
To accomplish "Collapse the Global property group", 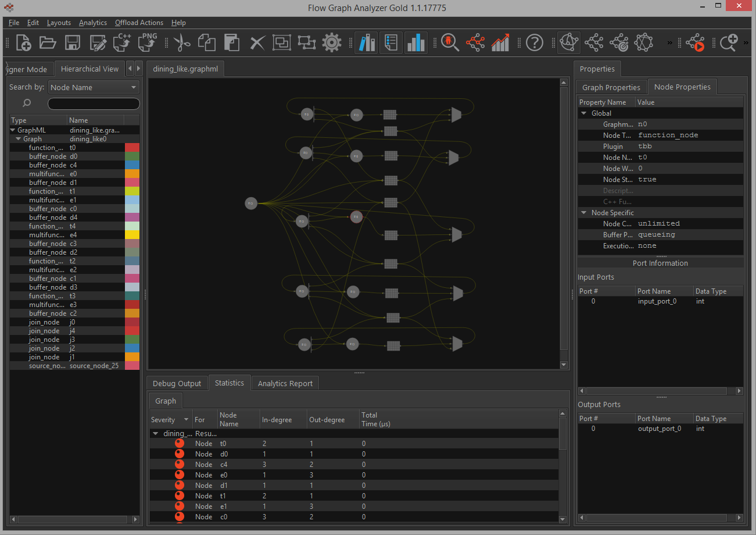I will (x=584, y=113).
